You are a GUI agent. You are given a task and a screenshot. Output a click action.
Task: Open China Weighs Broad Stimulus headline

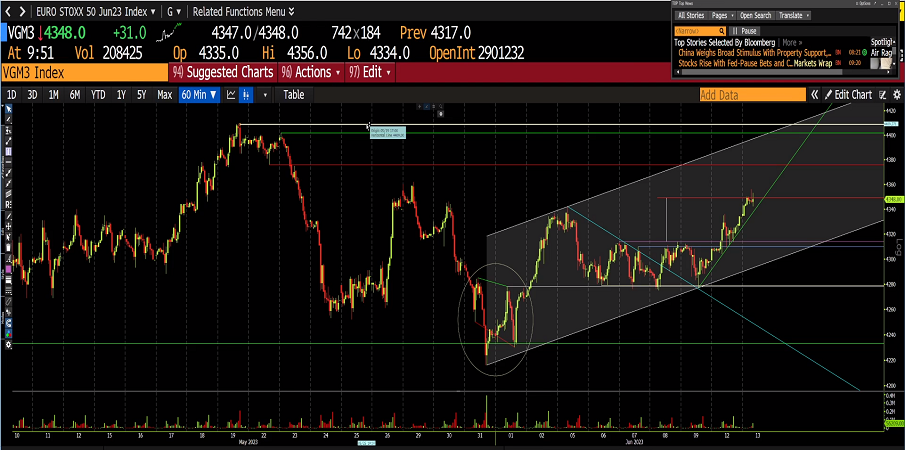point(755,52)
